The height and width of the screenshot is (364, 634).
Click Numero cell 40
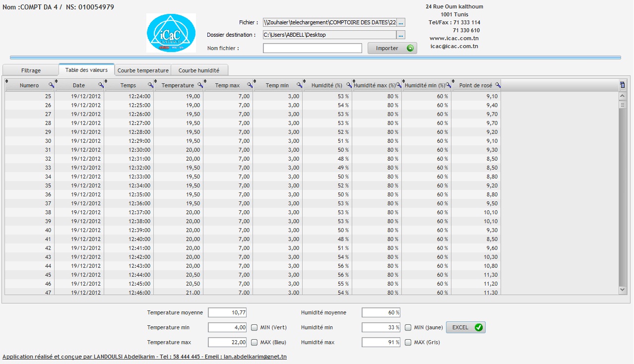point(30,230)
